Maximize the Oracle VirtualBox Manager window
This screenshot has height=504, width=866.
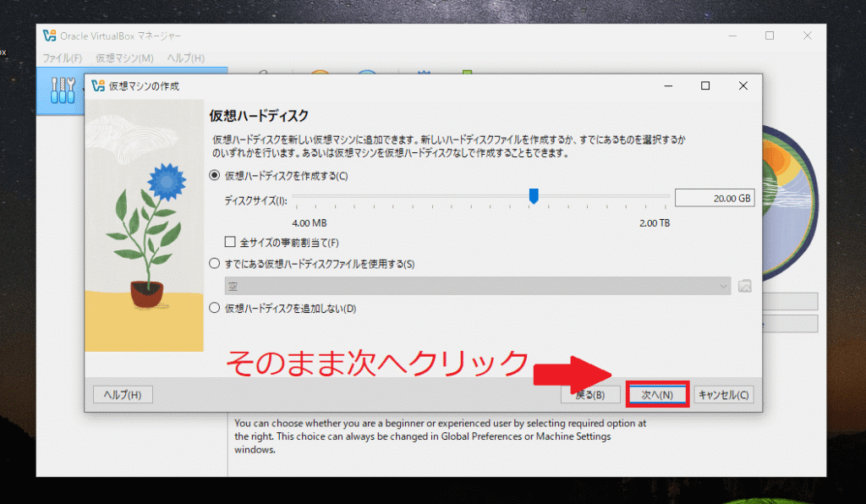point(770,36)
